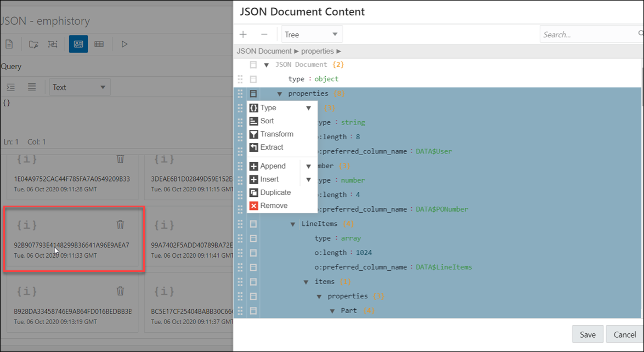Click the expand all (+) toolbar icon

tap(243, 35)
